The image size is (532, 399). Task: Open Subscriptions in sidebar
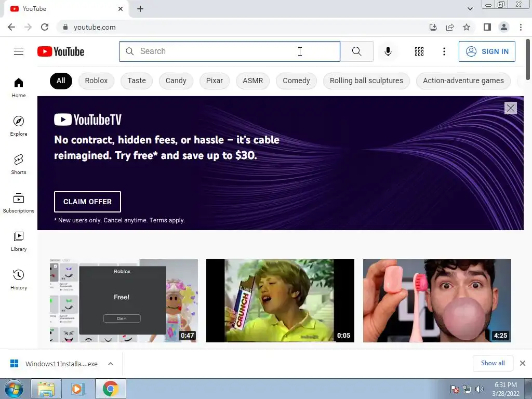point(19,203)
